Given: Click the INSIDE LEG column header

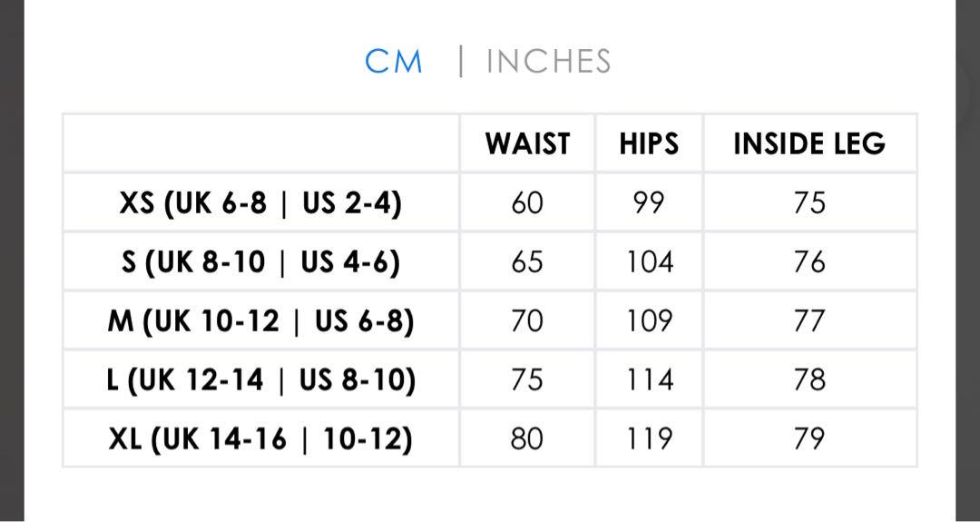Looking at the screenshot, I should point(809,143).
